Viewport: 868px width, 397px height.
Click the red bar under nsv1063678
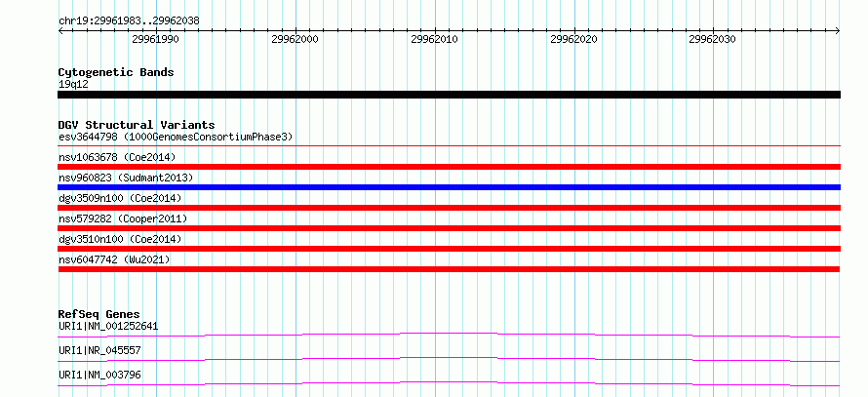(449, 167)
